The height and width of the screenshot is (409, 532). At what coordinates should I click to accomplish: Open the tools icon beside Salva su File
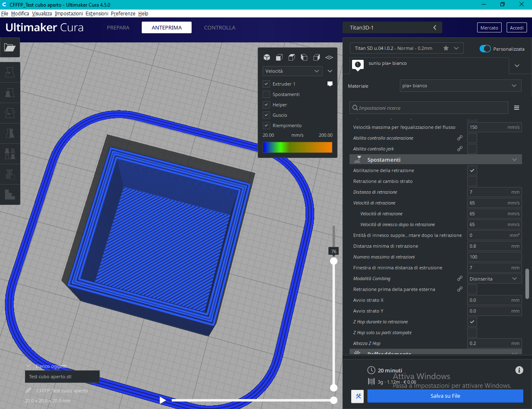coord(358,396)
